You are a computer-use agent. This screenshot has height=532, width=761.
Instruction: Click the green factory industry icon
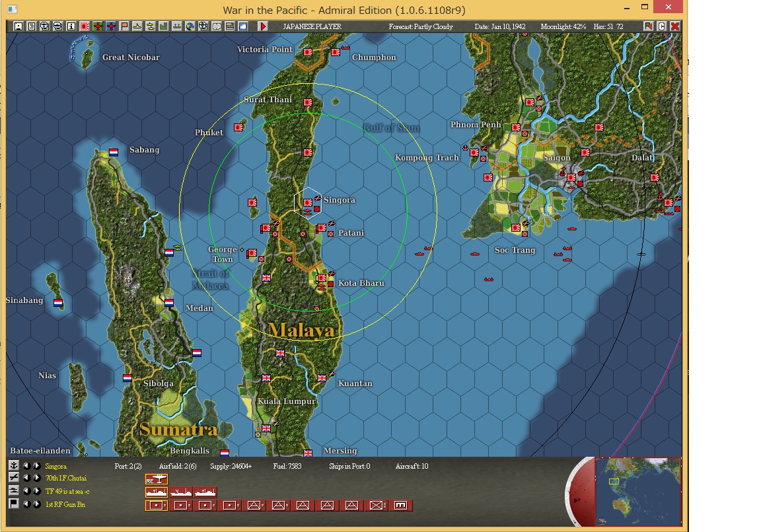164,26
